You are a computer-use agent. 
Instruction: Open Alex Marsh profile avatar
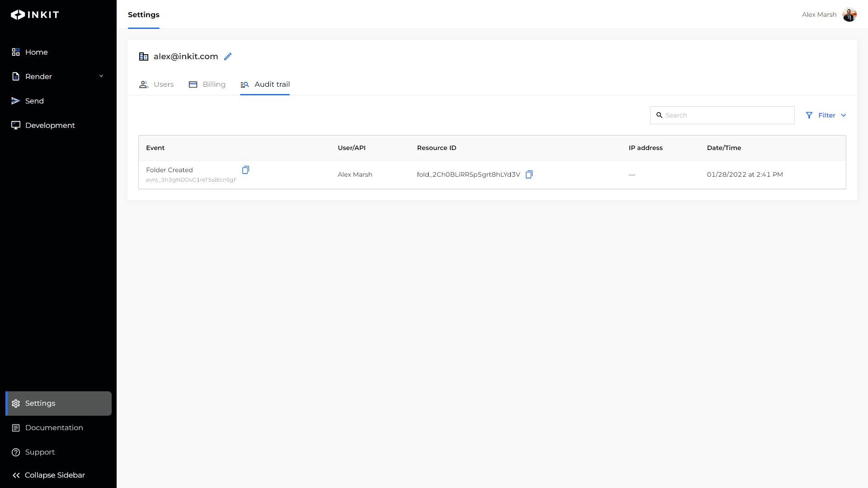pos(849,14)
